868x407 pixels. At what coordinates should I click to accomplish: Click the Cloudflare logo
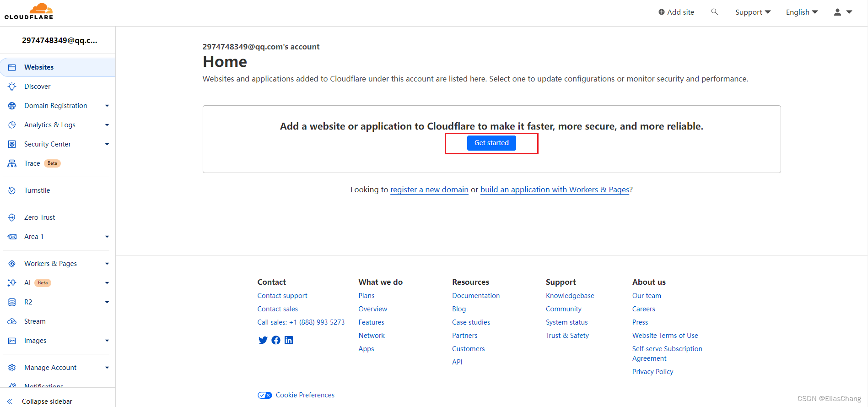(29, 11)
